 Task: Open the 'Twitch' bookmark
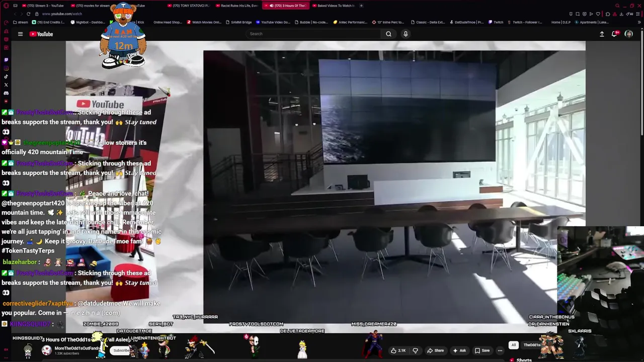coord(496,22)
